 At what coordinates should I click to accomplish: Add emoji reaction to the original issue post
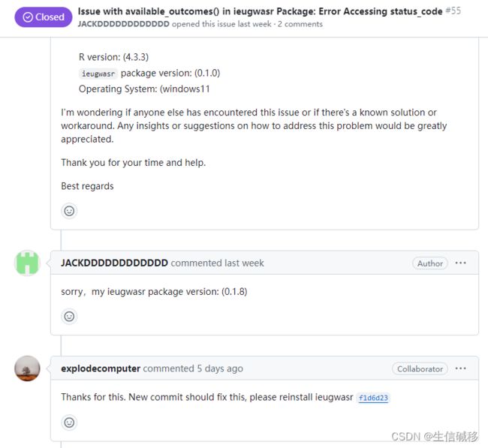tap(69, 211)
